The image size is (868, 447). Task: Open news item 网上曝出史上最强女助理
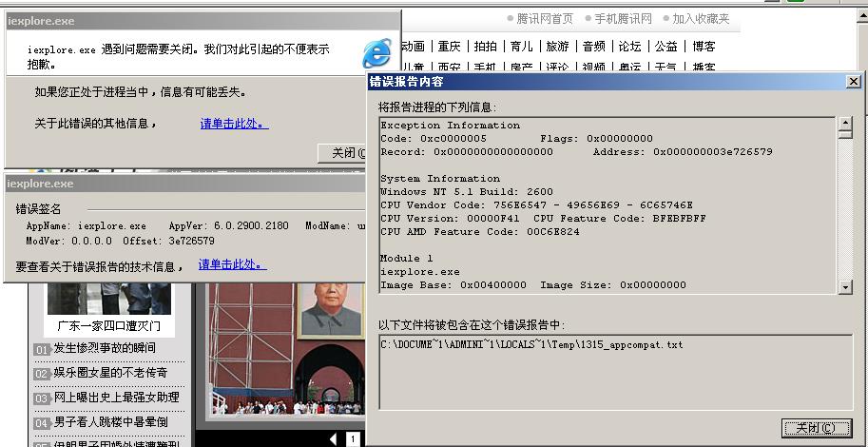coord(116,398)
